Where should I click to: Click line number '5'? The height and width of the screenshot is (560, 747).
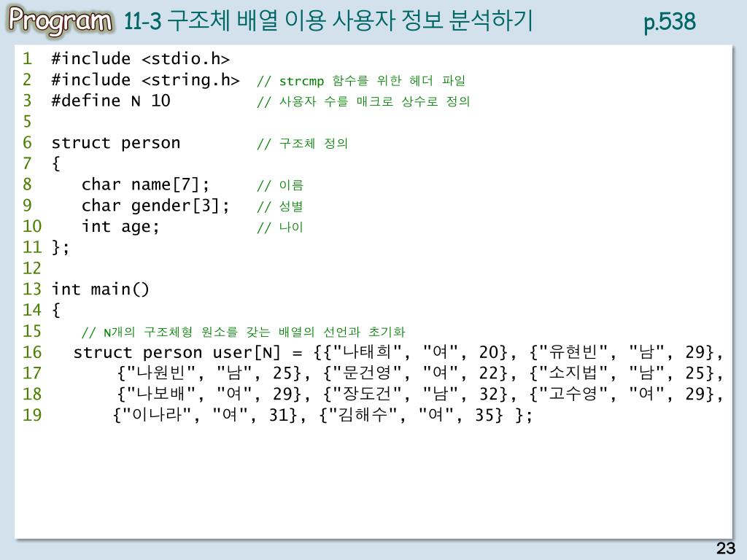click(x=27, y=122)
